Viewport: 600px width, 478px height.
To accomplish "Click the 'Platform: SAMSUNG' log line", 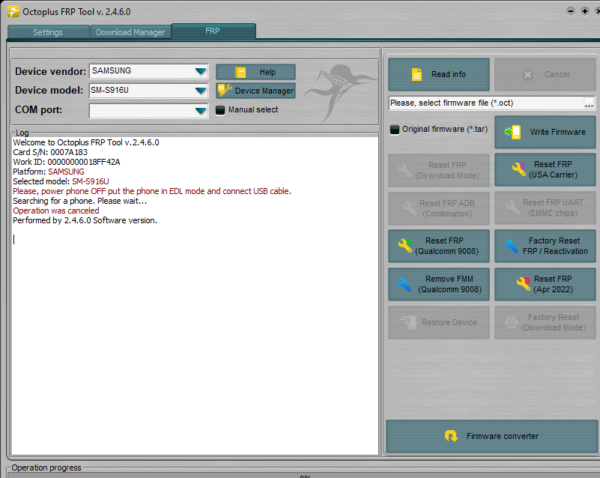I will coord(48,172).
